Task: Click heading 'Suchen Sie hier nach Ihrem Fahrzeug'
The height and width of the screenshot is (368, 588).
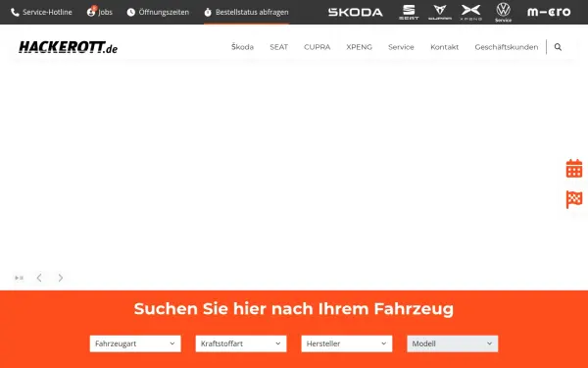Action: coord(294,309)
